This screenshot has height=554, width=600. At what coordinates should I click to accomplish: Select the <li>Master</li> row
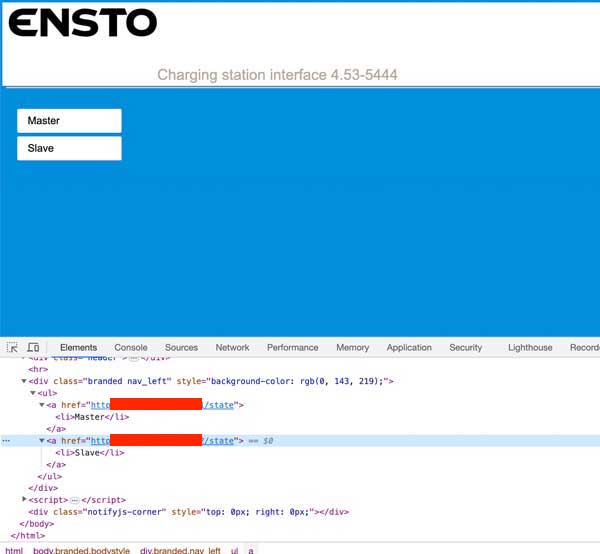click(92, 417)
